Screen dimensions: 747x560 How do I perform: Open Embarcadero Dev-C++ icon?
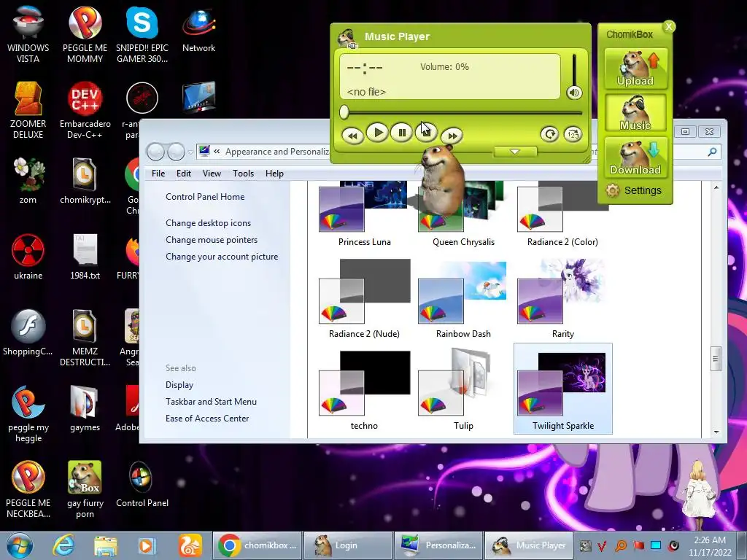click(85, 111)
